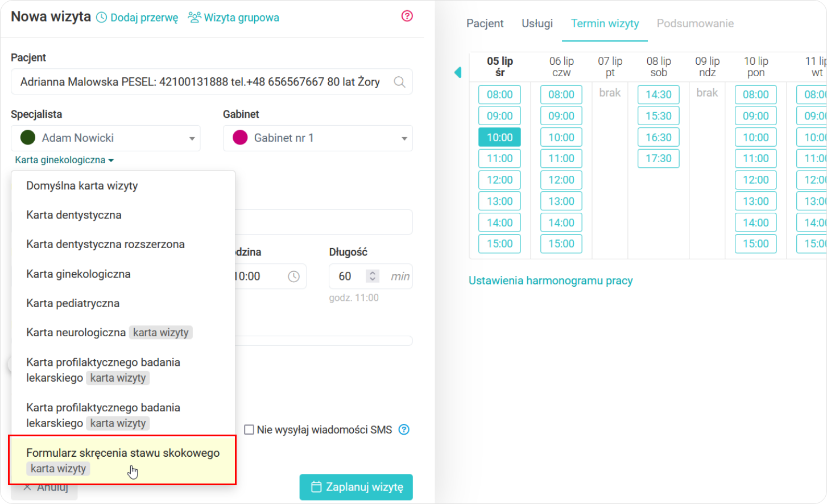Select 'Domyślna karta wizyty' option
This screenshot has width=827, height=504.
tap(123, 186)
